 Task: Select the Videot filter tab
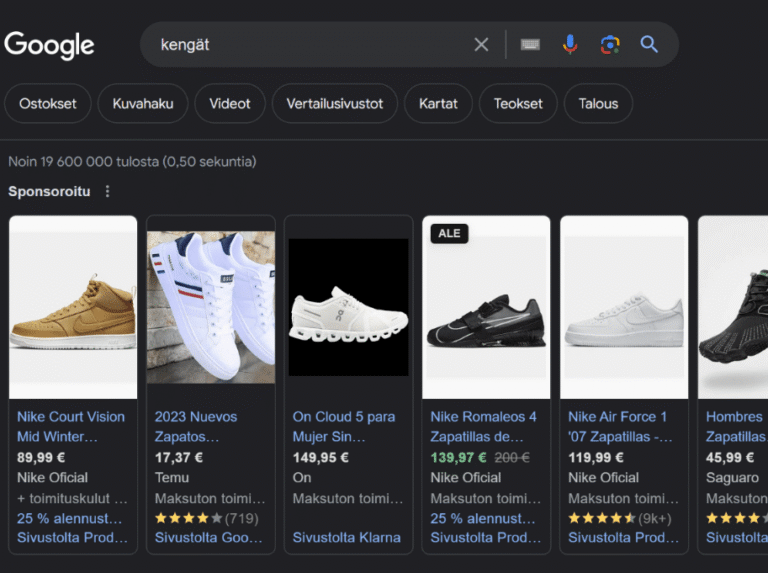point(230,103)
